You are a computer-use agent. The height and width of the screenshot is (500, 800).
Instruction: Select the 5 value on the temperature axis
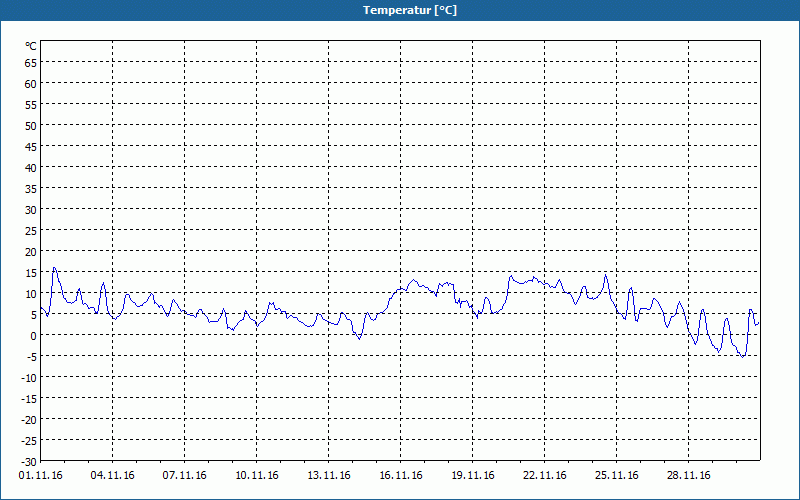point(34,315)
